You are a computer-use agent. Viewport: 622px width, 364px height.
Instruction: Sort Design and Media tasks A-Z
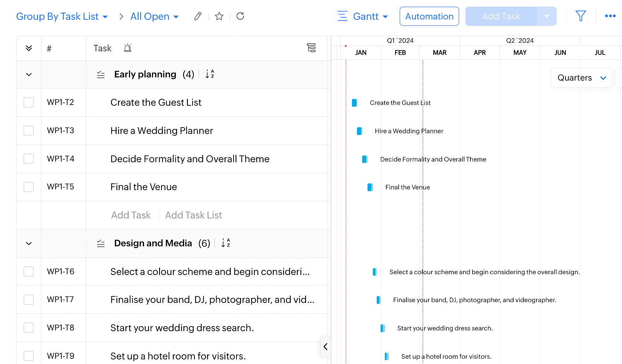point(225,243)
